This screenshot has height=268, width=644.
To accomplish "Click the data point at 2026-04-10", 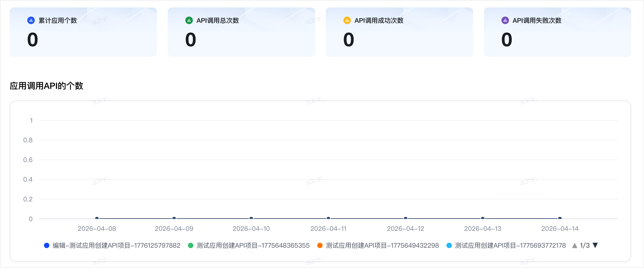I will 251,219.
